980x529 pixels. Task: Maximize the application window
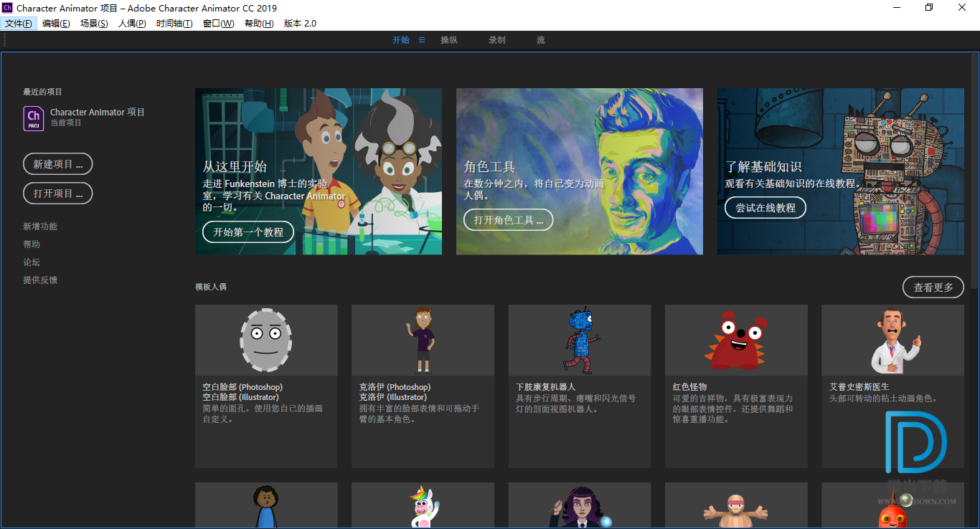[929, 8]
